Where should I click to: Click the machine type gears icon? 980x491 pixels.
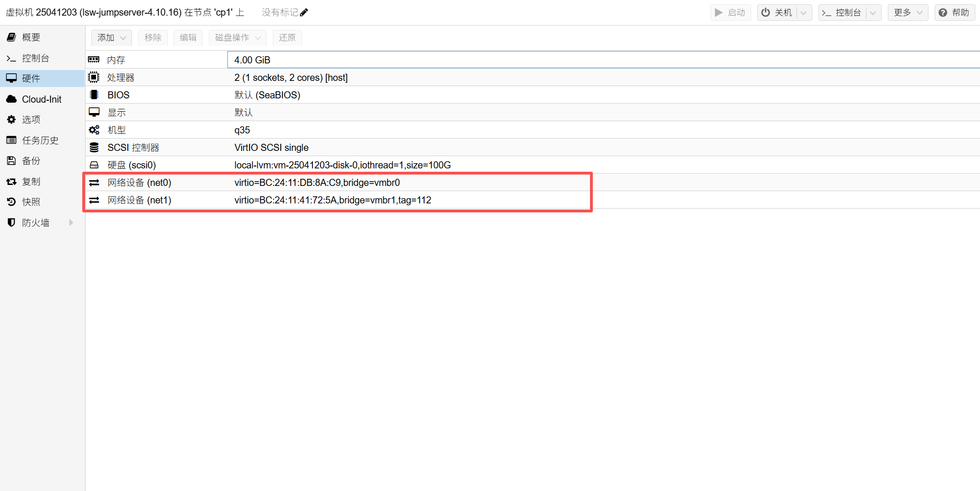point(94,130)
